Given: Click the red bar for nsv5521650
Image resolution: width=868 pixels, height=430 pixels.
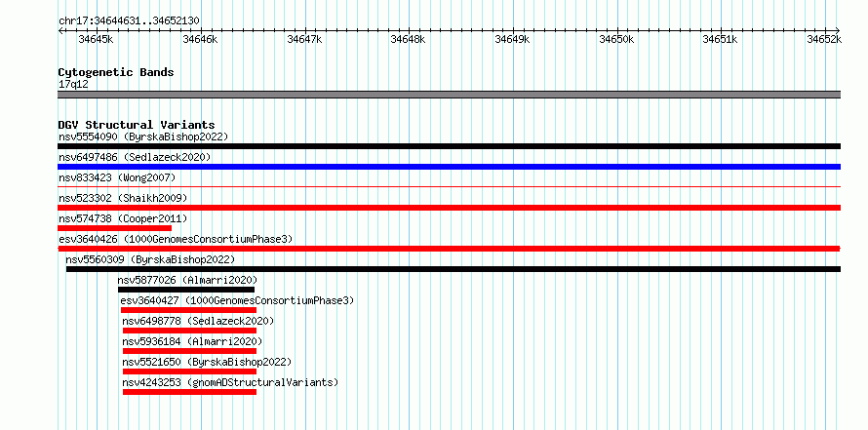Looking at the screenshot, I should (189, 371).
